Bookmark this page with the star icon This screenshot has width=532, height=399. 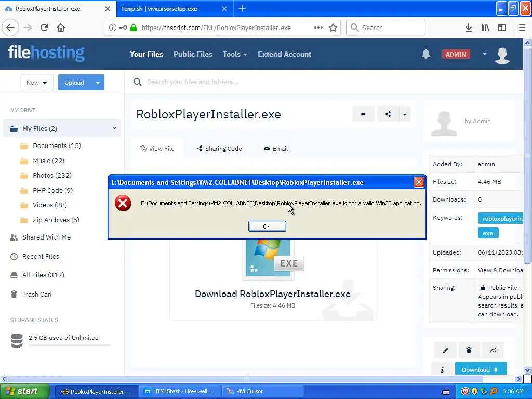(x=333, y=28)
